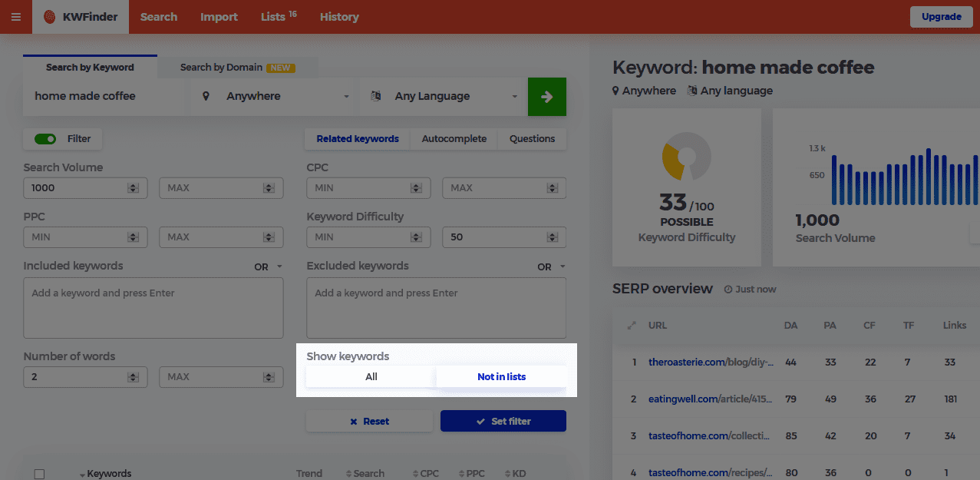Viewport: 980px width, 480px height.
Task: Click the Keyword Difficulty MIN stepper
Action: tap(416, 237)
